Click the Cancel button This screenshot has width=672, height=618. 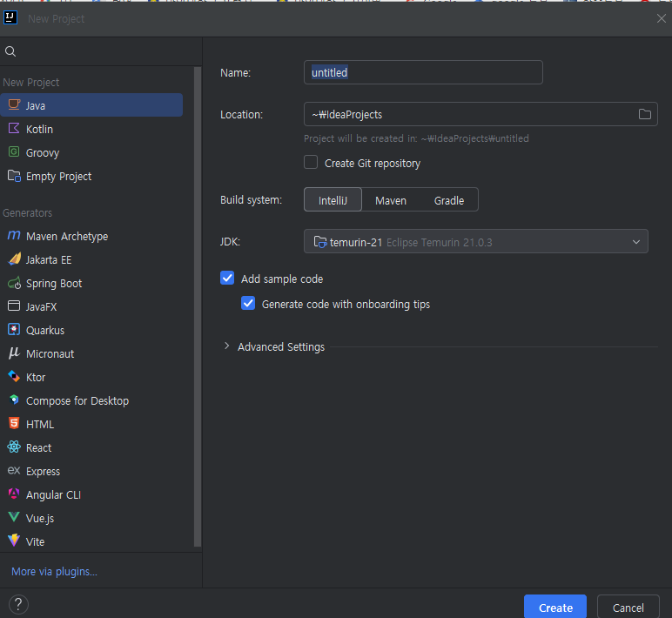(628, 607)
